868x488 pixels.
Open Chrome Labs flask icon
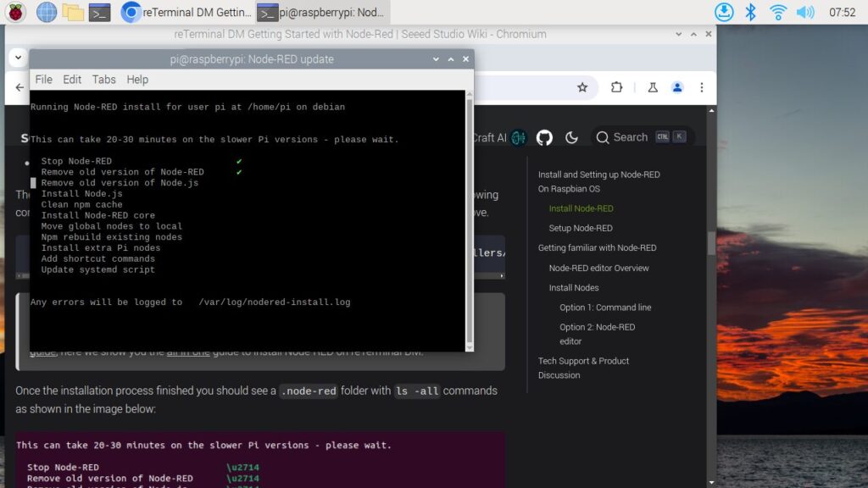pos(653,87)
